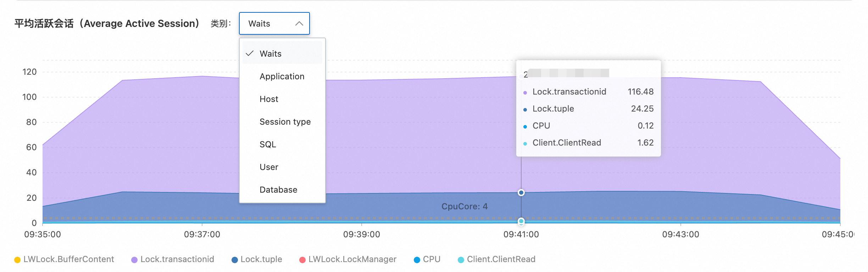Click the blue CPU legend dot
This screenshot has height=272, width=868.
coord(417,260)
